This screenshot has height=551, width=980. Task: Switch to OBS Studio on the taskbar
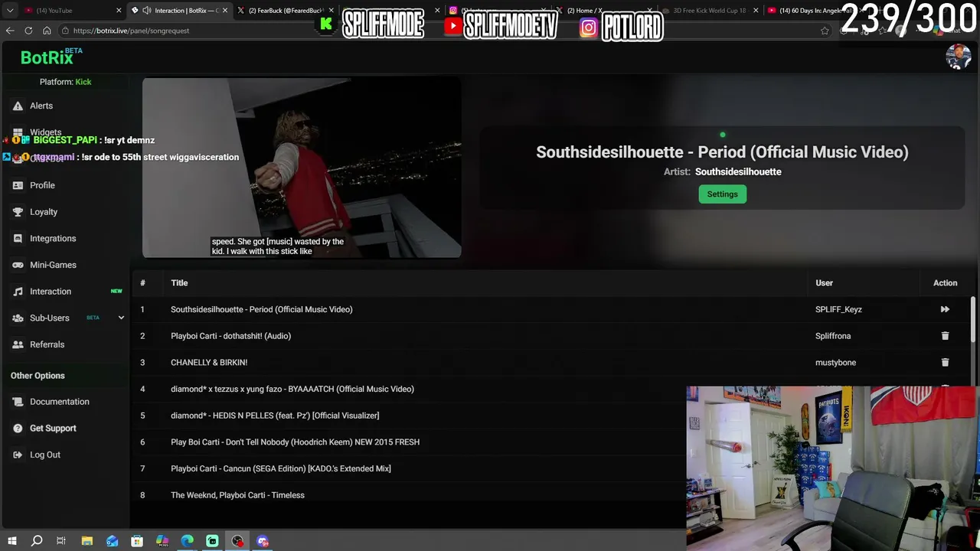coord(237,541)
